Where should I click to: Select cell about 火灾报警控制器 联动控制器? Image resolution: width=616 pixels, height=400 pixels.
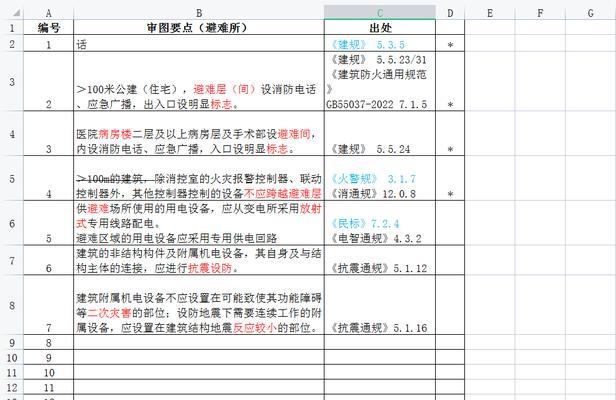tap(199, 178)
